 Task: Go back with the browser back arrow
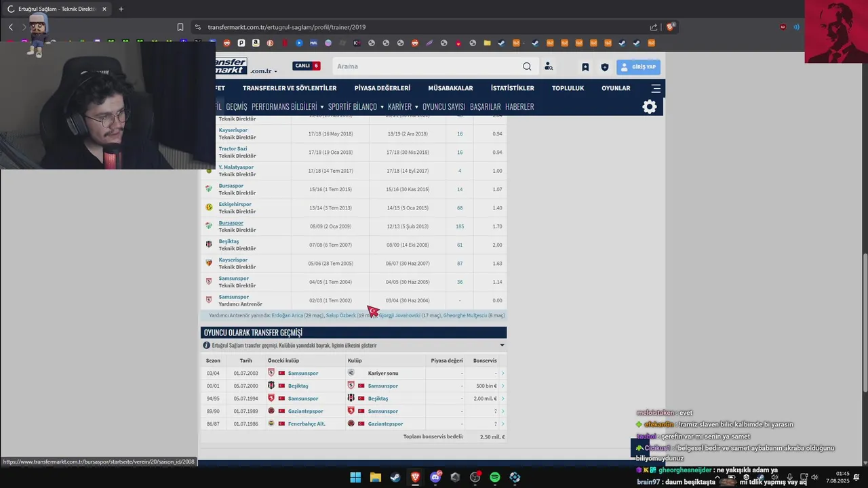(x=11, y=27)
